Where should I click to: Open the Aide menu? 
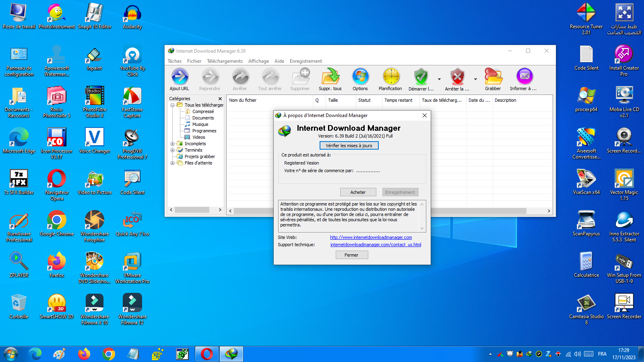pos(279,61)
